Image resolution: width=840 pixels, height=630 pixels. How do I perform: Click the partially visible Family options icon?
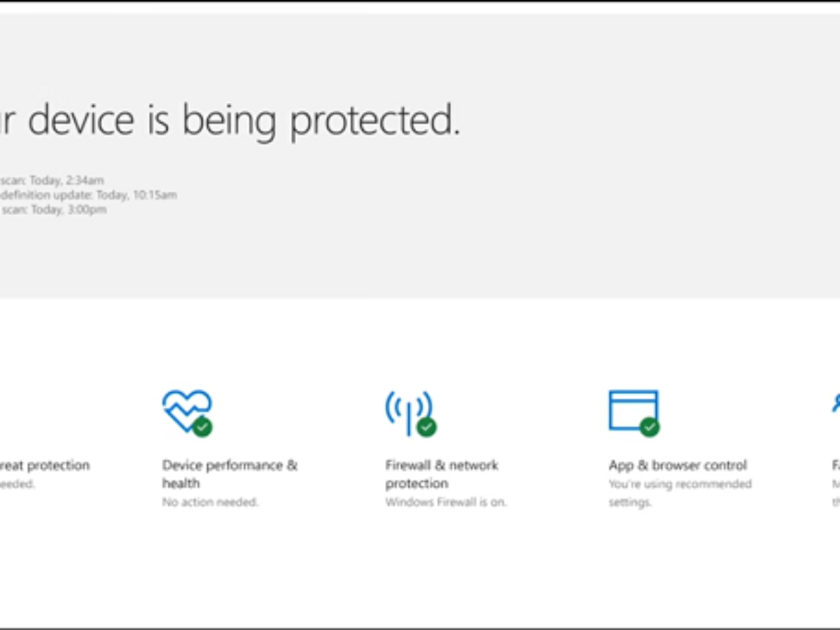point(836,405)
